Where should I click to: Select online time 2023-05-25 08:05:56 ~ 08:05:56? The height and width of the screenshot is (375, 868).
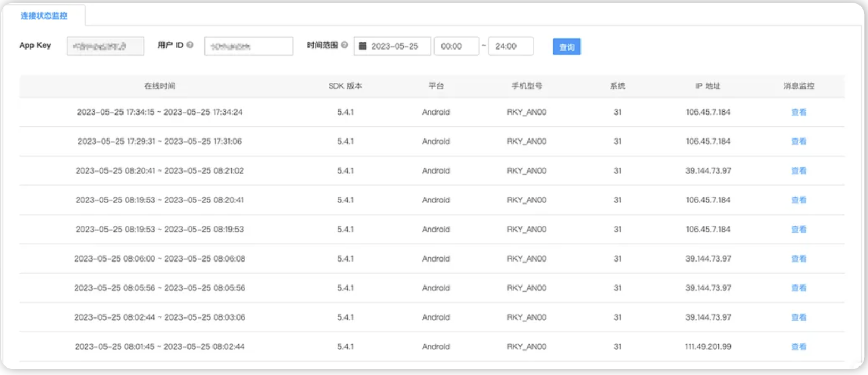pos(160,288)
